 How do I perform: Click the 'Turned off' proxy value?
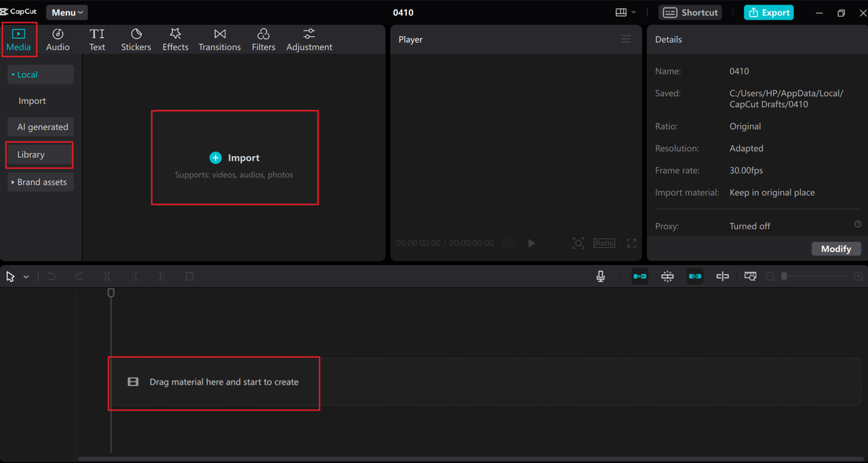(x=750, y=226)
